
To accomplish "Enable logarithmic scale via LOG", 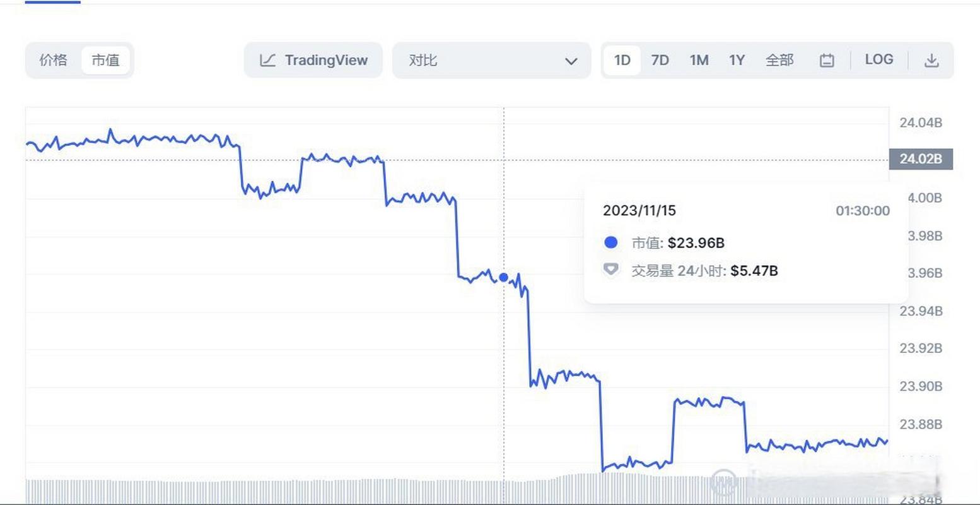I will click(878, 59).
